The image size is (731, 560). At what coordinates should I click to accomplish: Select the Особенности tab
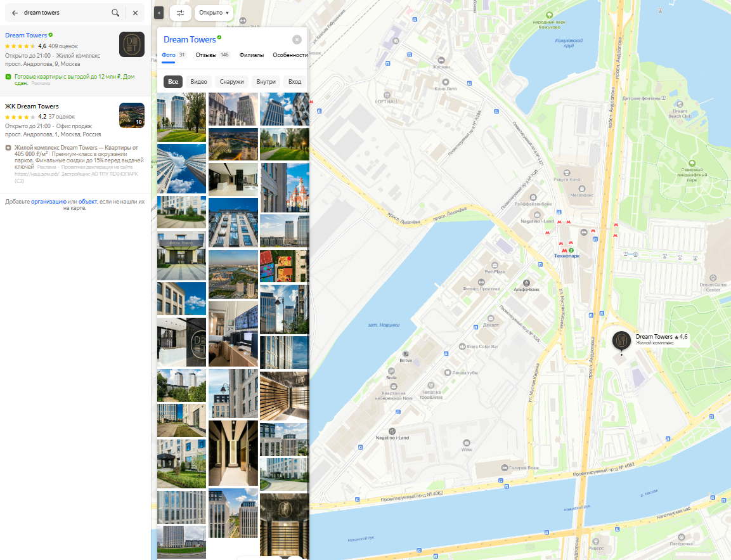pyautogui.click(x=290, y=55)
